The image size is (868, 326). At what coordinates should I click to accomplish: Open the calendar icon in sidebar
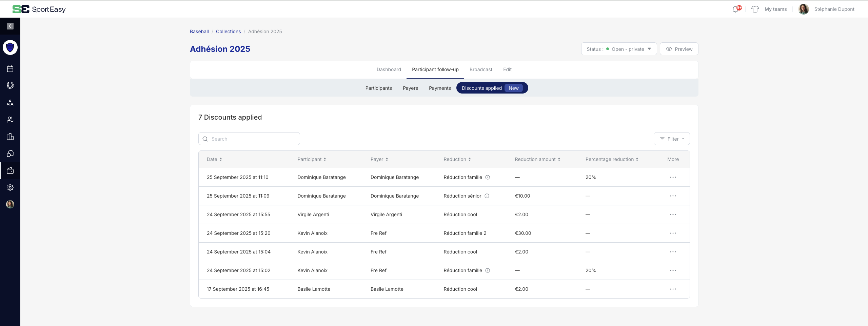coord(10,69)
